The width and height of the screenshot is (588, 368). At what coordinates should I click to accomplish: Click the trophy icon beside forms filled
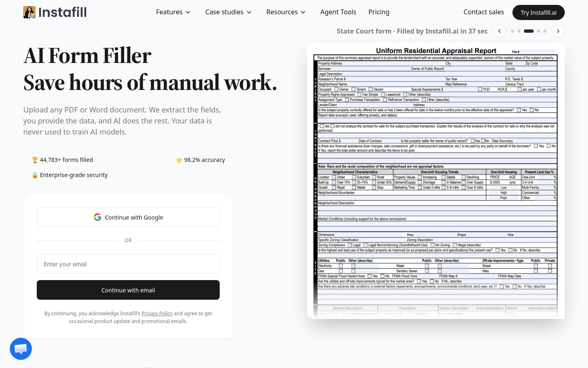point(35,160)
